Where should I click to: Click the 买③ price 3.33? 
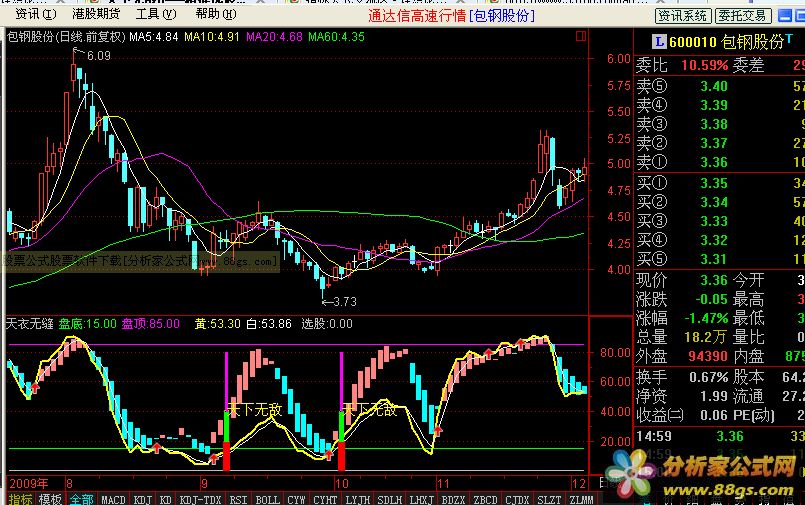714,221
